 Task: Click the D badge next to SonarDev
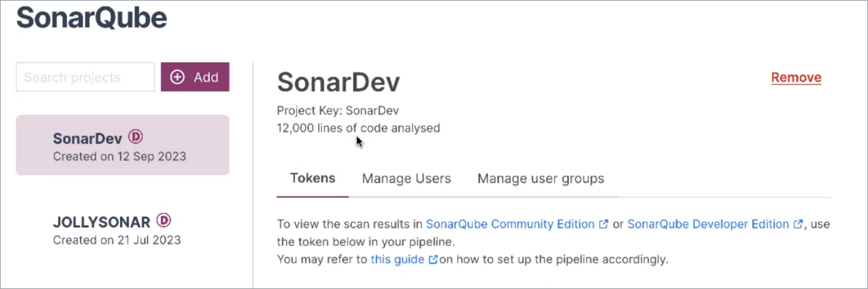tap(136, 137)
